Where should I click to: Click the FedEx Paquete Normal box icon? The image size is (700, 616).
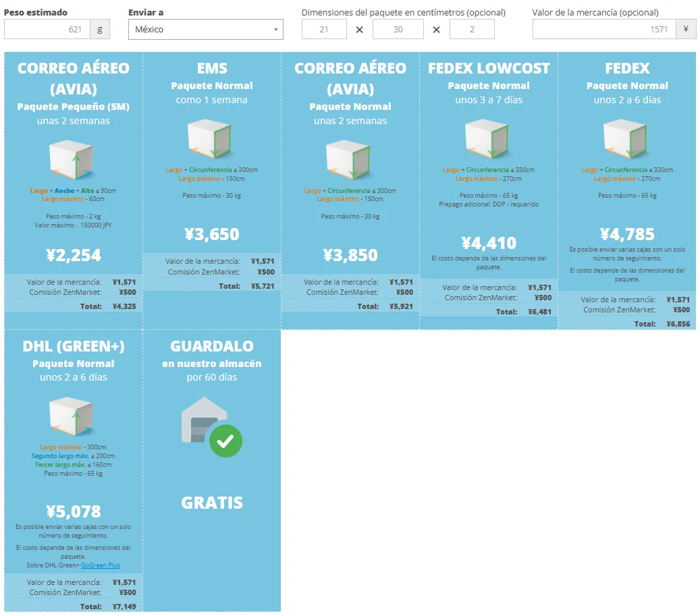(625, 138)
